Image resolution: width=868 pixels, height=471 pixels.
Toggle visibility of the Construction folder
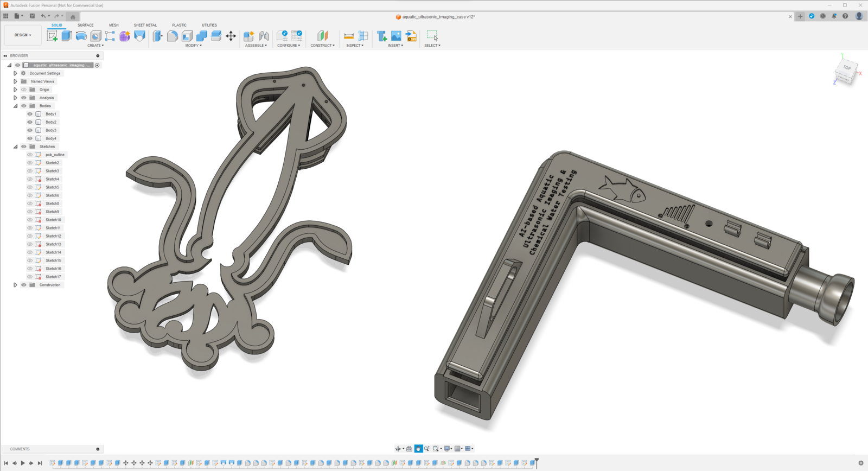point(24,285)
